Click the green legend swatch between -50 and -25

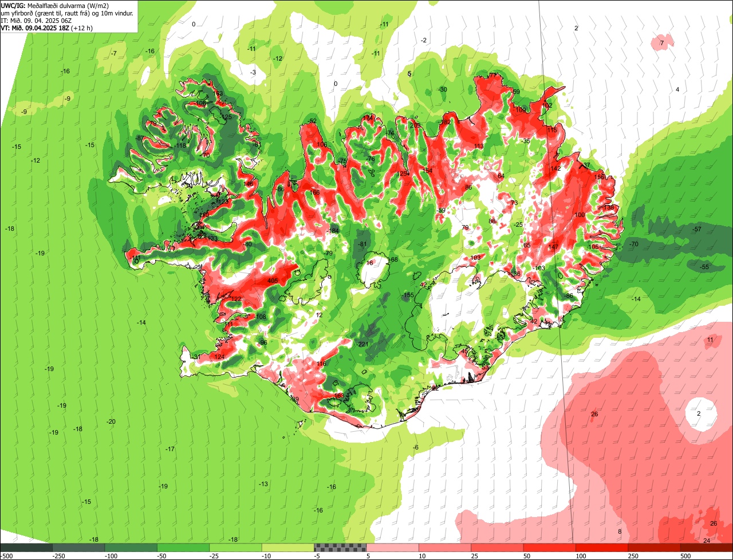(x=183, y=547)
